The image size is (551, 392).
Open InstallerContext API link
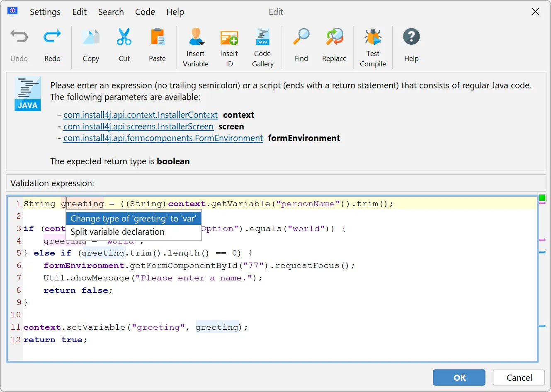pos(141,115)
